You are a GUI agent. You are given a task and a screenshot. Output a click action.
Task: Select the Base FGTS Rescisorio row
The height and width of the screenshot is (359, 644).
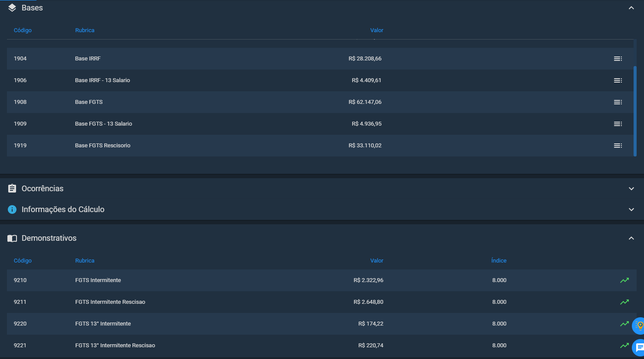pyautogui.click(x=320, y=146)
